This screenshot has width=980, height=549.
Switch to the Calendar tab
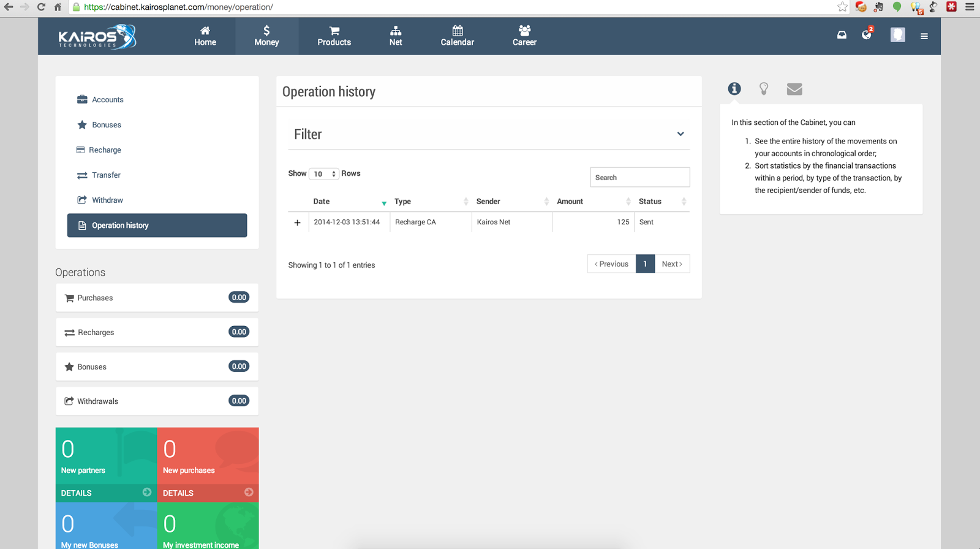pyautogui.click(x=458, y=36)
